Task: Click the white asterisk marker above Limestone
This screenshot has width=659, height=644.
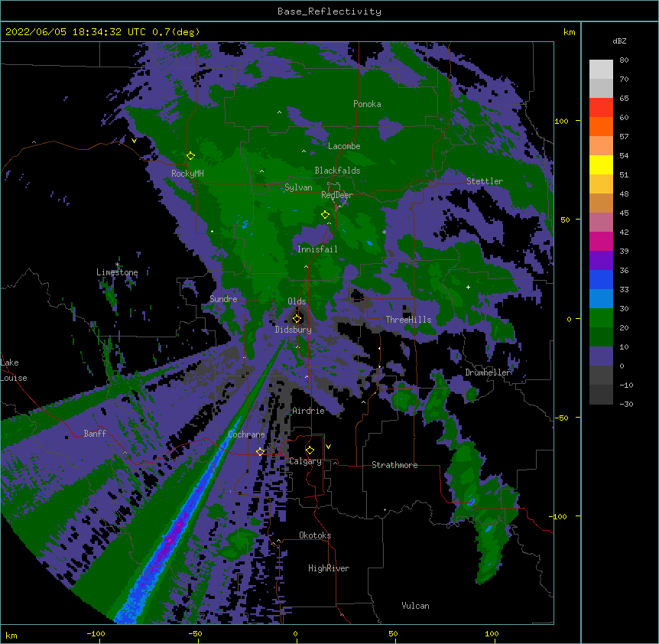Action: tap(118, 265)
